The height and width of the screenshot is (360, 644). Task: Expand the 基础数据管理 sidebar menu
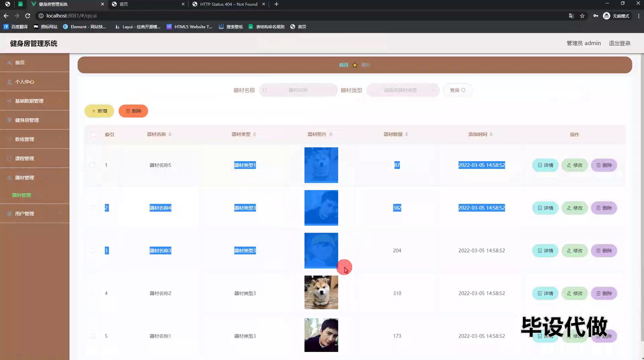pos(35,101)
